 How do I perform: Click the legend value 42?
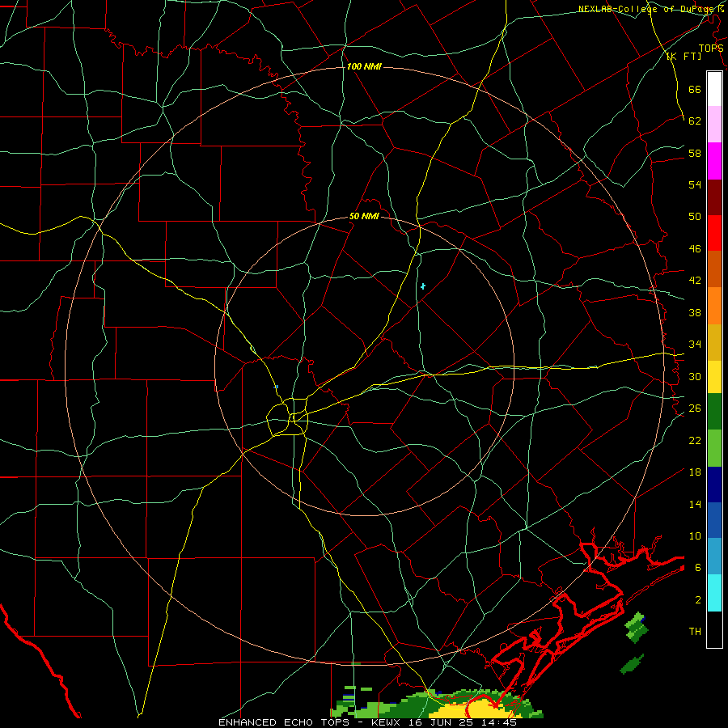tap(695, 281)
